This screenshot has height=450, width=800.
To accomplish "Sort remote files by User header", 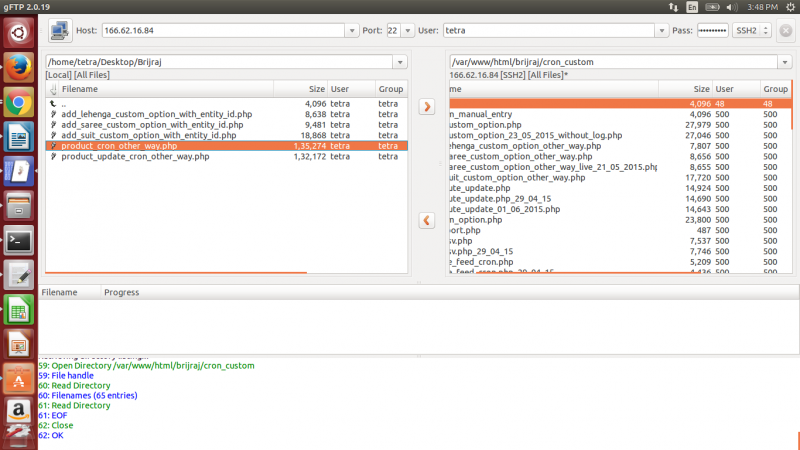I will 736,89.
